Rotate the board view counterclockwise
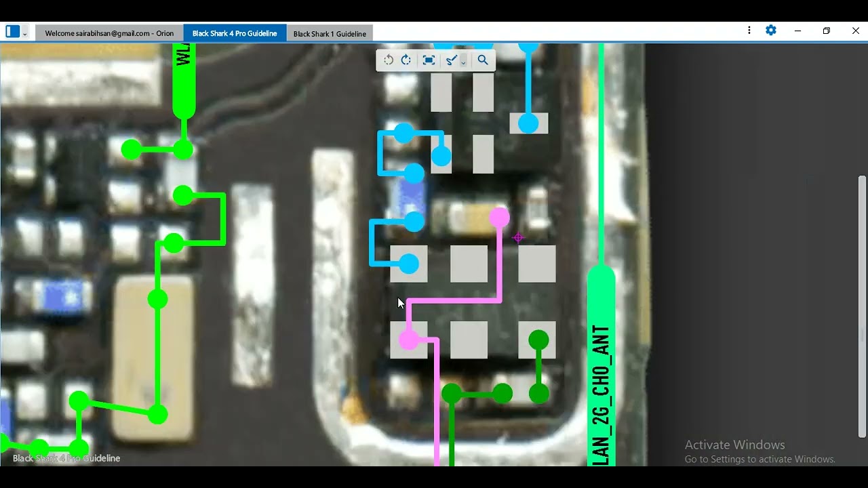This screenshot has height=488, width=868. 389,60
